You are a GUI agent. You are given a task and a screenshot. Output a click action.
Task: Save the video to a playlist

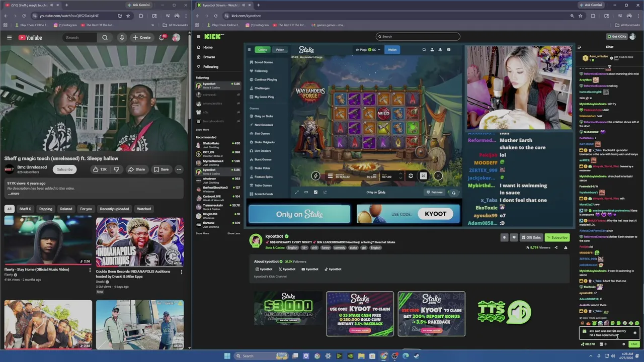pyautogui.click(x=161, y=169)
